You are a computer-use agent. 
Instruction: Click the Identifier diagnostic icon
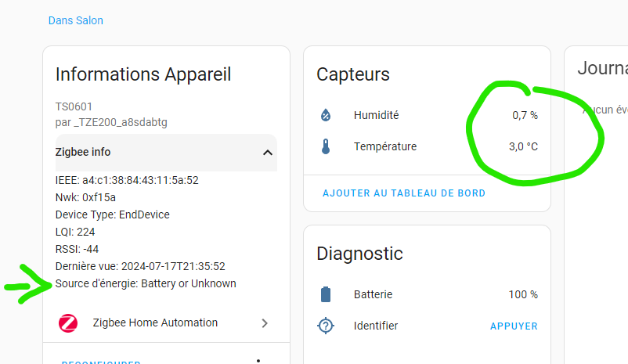[x=327, y=326]
